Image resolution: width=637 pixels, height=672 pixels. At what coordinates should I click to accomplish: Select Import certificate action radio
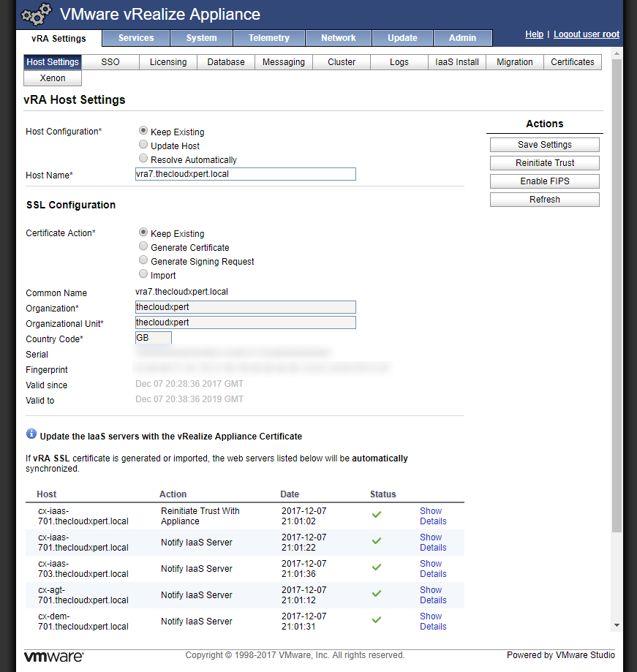pyautogui.click(x=143, y=274)
